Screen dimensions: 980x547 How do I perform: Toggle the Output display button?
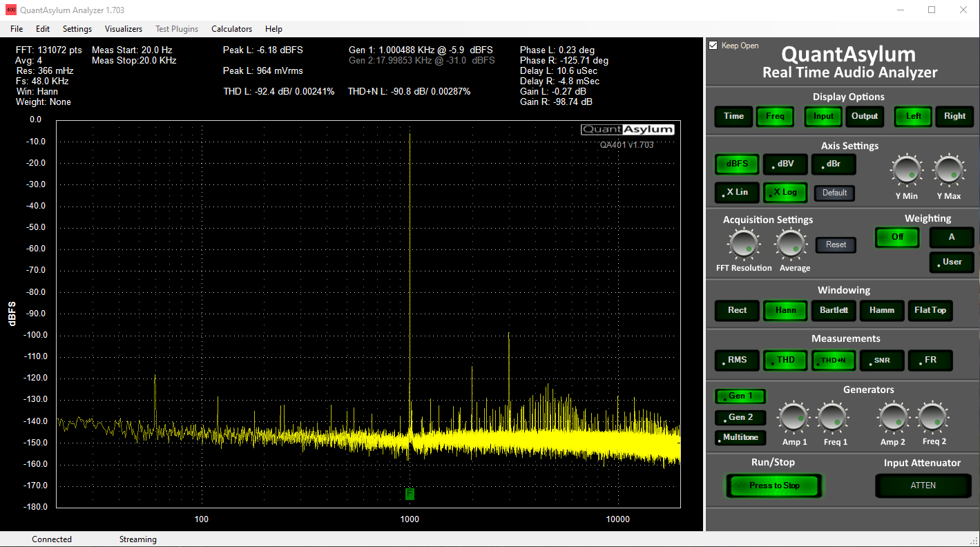865,116
